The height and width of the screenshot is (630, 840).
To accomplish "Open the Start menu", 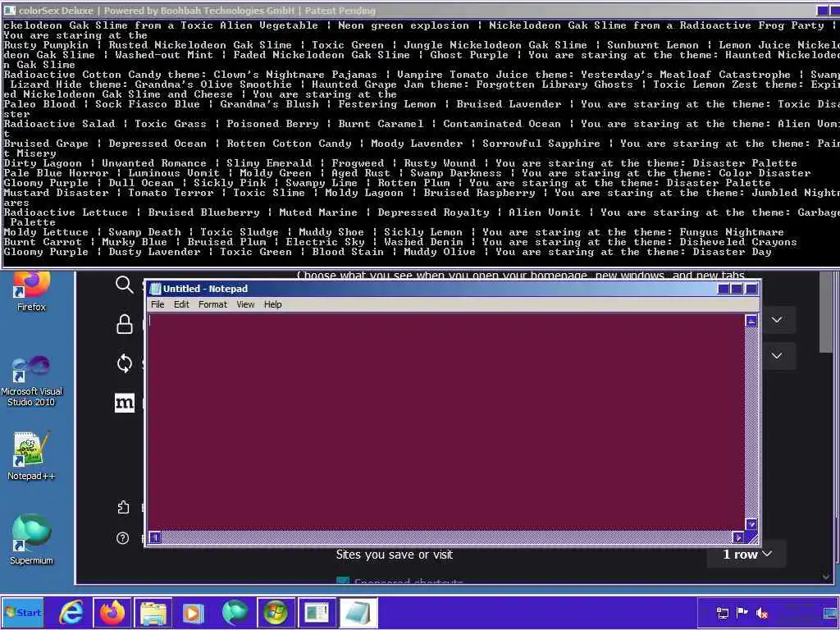I will pyautogui.click(x=22, y=613).
